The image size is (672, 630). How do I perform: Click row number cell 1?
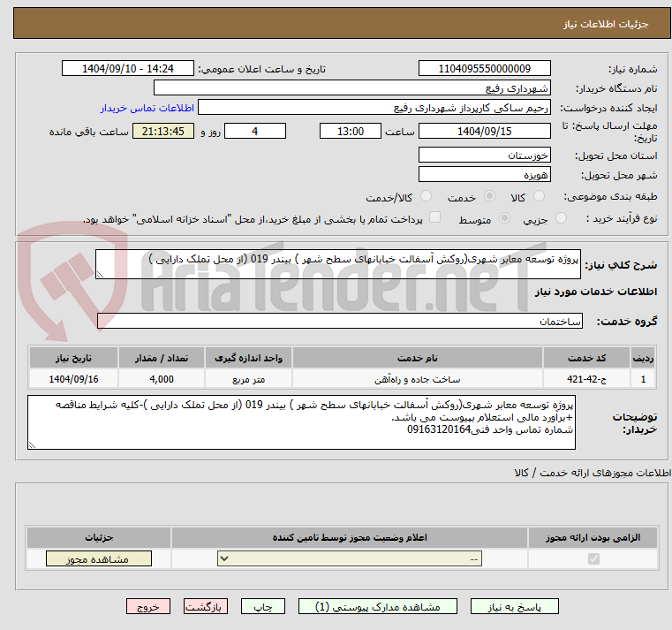tap(643, 379)
